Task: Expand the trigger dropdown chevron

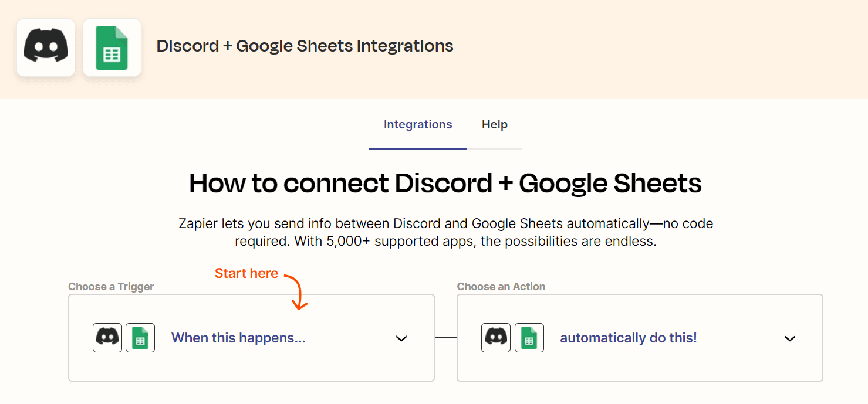Action: tap(401, 338)
